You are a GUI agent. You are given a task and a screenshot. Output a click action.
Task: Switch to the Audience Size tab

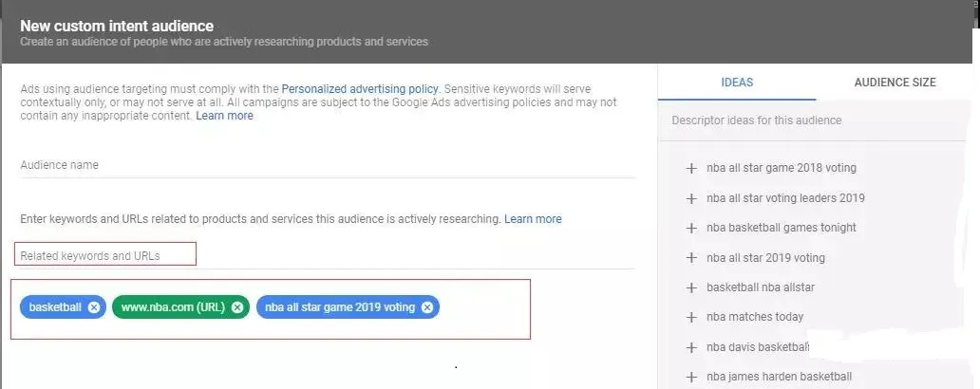point(895,83)
